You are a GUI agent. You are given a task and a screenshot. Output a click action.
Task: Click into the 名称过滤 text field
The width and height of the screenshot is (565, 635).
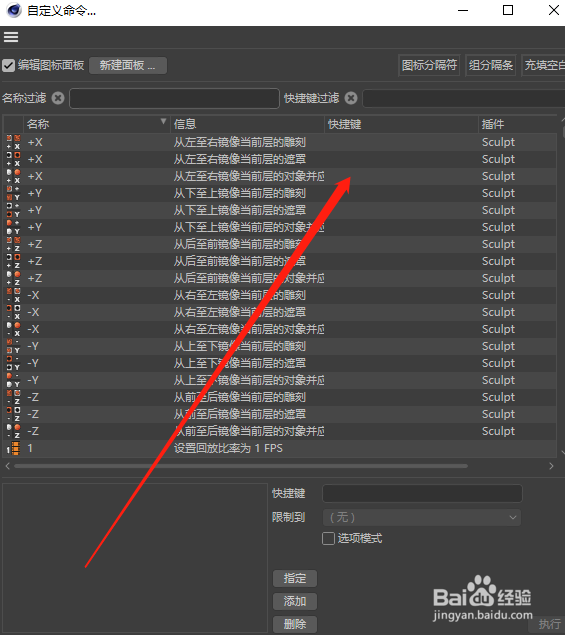tap(175, 98)
